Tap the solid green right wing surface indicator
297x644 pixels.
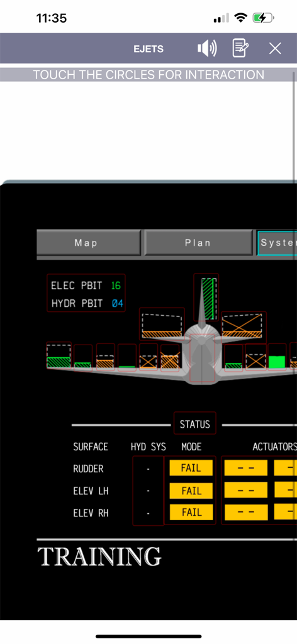tap(277, 357)
